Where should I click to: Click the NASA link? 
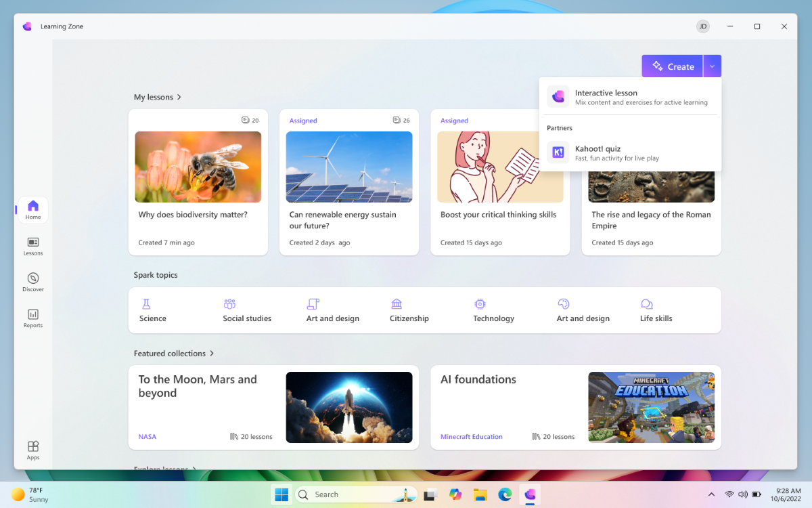pyautogui.click(x=148, y=437)
